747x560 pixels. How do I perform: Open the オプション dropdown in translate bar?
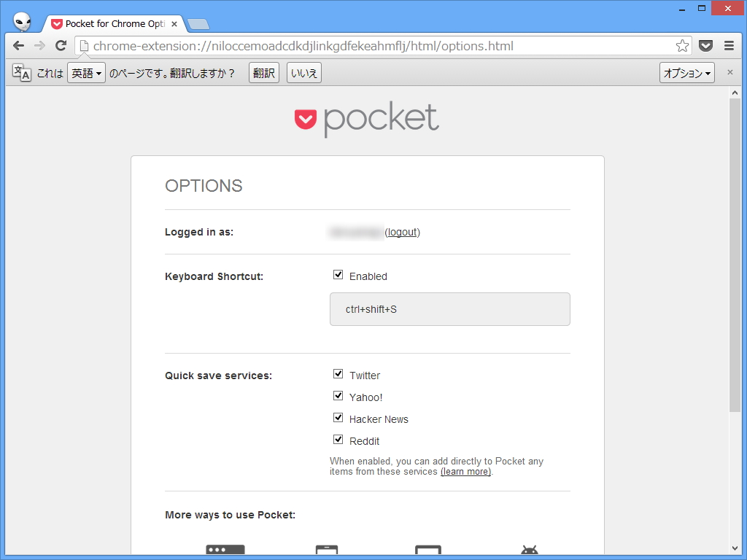pyautogui.click(x=687, y=73)
